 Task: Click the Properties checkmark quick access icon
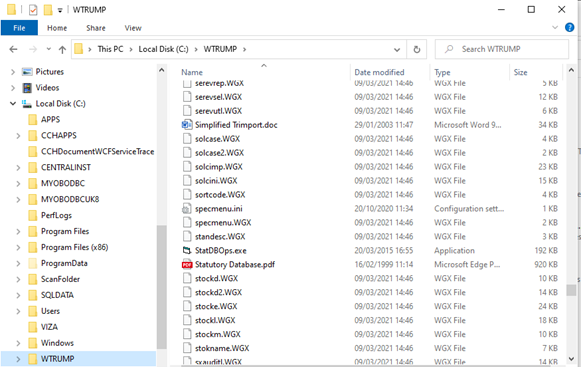pyautogui.click(x=33, y=10)
